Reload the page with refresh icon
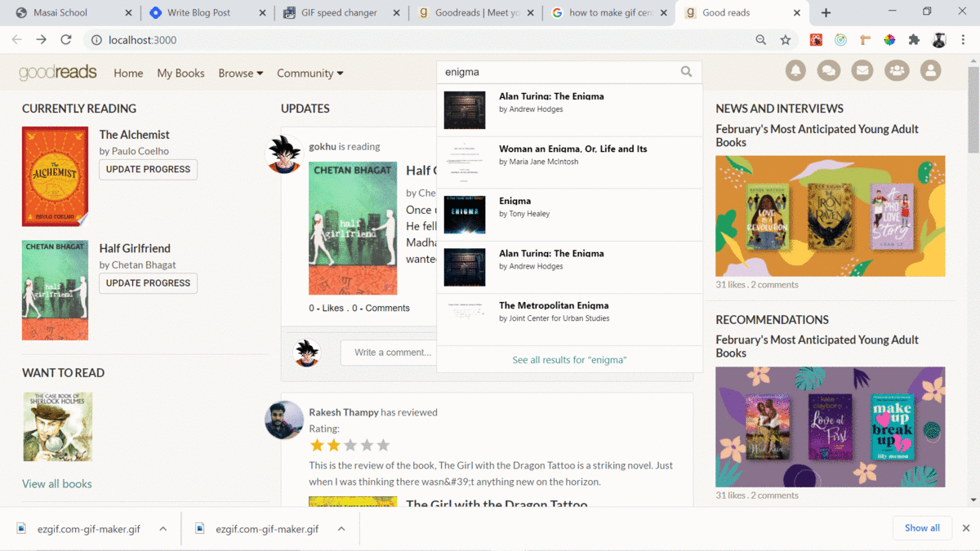Screen dimensions: 980x551 [66, 40]
